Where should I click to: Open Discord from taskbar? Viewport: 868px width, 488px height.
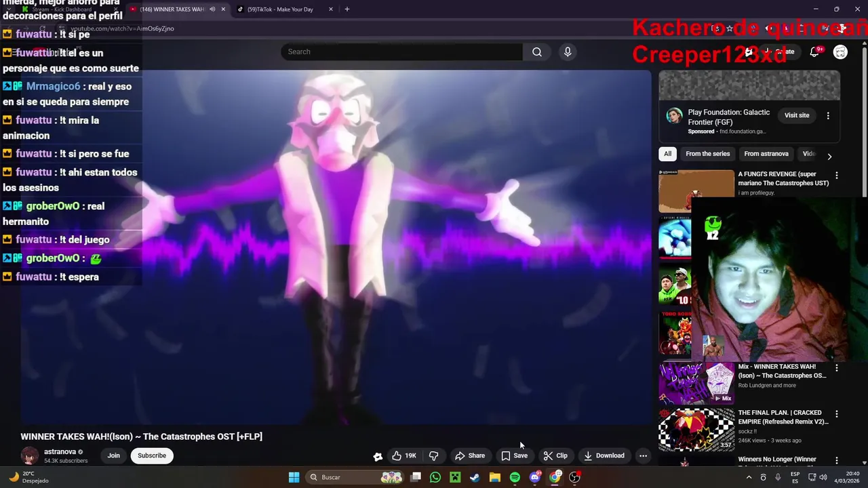pyautogui.click(x=535, y=477)
